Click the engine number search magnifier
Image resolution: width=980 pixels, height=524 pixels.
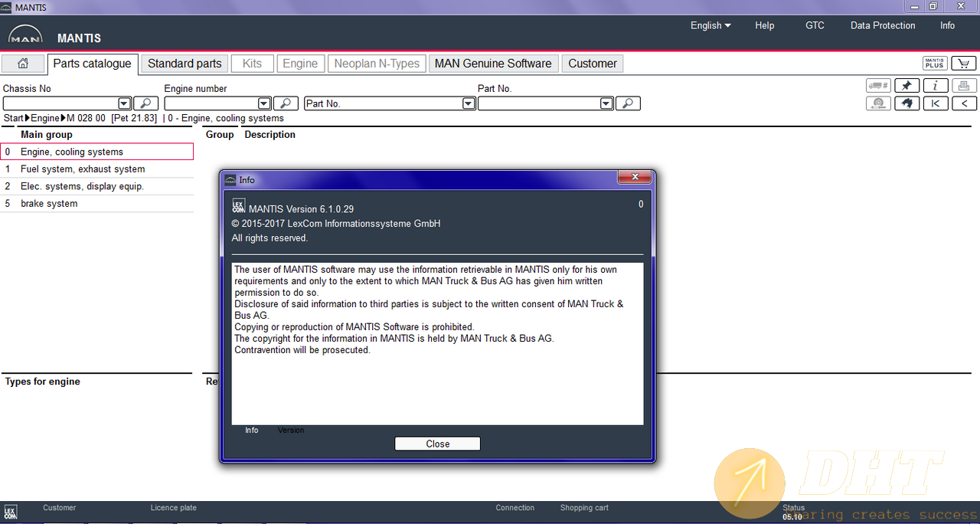[286, 103]
